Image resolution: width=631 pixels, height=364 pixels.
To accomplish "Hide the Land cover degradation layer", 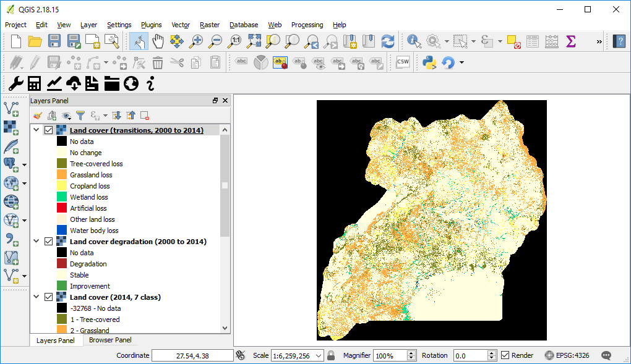I will point(49,242).
